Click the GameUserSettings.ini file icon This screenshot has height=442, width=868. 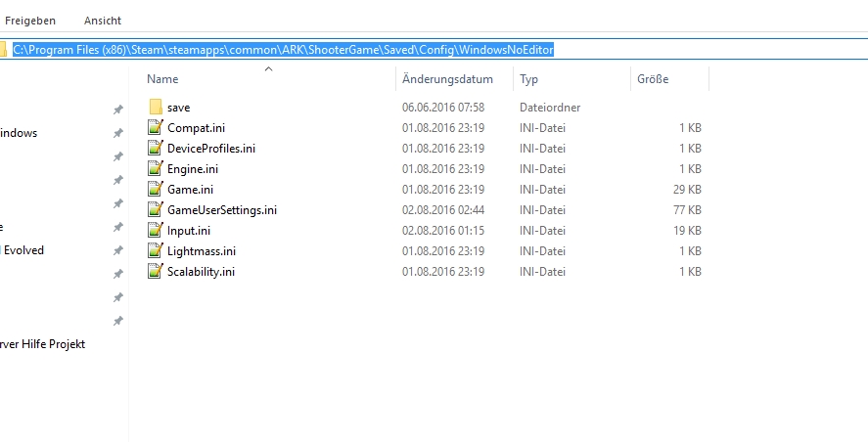tap(156, 209)
